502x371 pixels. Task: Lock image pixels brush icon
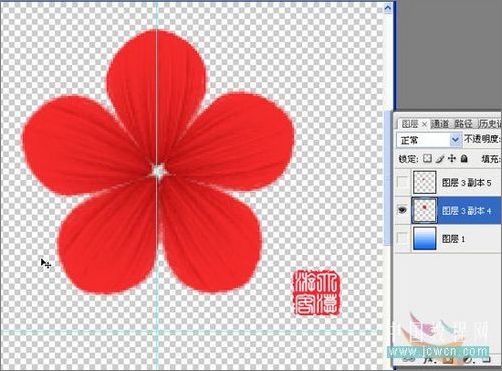(x=440, y=159)
